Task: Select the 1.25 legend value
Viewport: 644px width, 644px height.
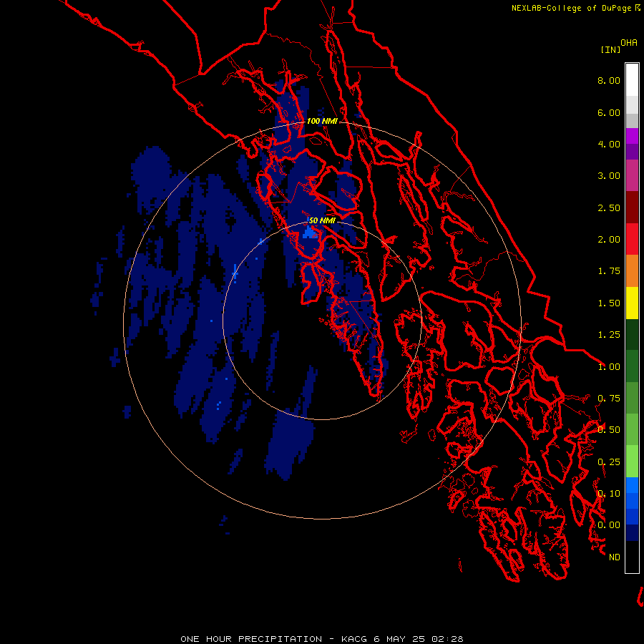Action: pyautogui.click(x=609, y=335)
